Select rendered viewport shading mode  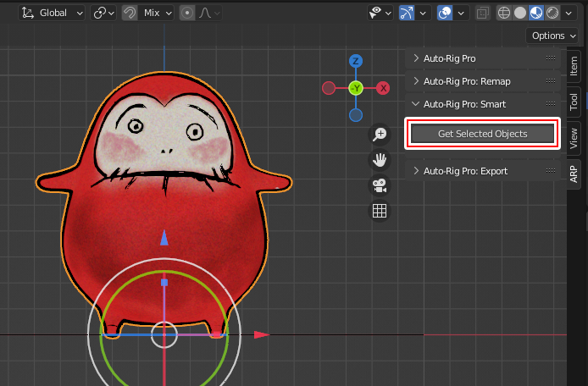tap(552, 13)
